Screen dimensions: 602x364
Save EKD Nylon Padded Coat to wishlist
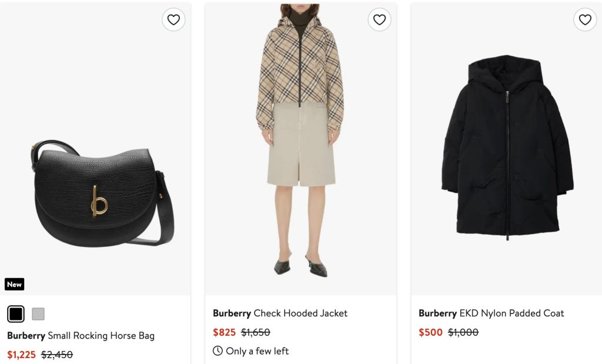585,20
